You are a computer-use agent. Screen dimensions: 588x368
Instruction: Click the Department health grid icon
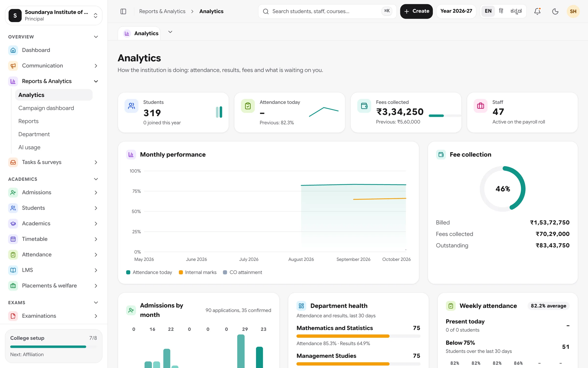[301, 306]
